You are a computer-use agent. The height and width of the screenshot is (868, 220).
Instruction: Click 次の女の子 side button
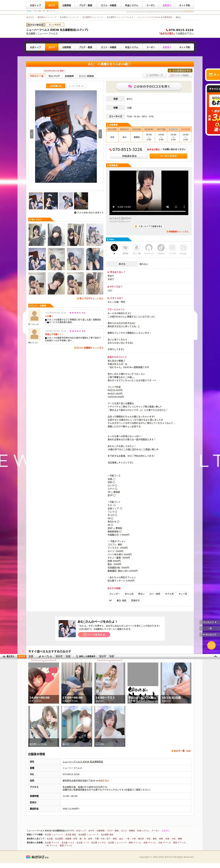coord(210,622)
